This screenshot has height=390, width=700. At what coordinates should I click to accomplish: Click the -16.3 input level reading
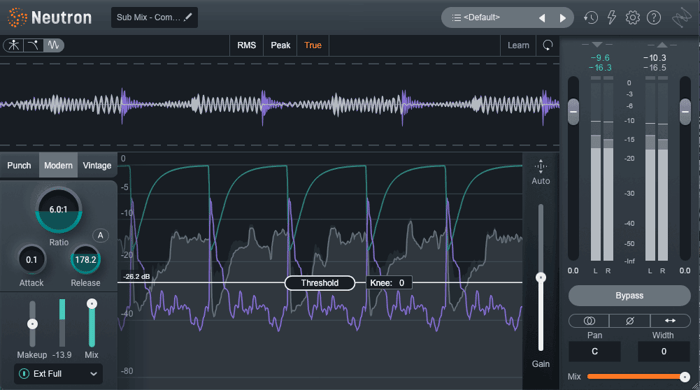coord(600,67)
